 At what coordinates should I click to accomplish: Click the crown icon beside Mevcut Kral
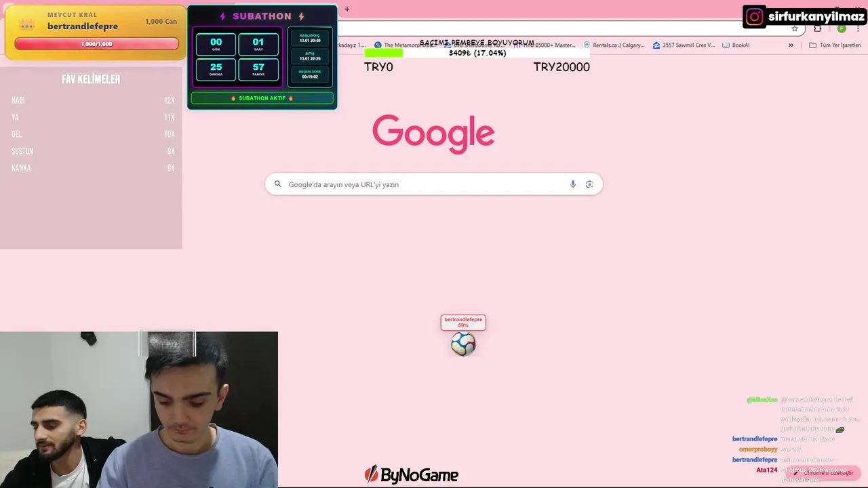tap(26, 25)
